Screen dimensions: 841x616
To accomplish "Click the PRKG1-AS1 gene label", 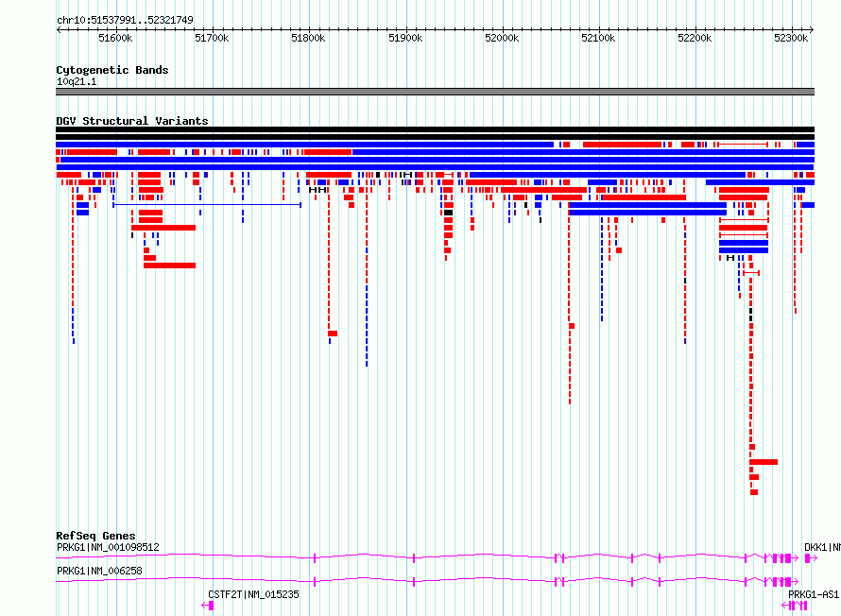I will pos(814,594).
